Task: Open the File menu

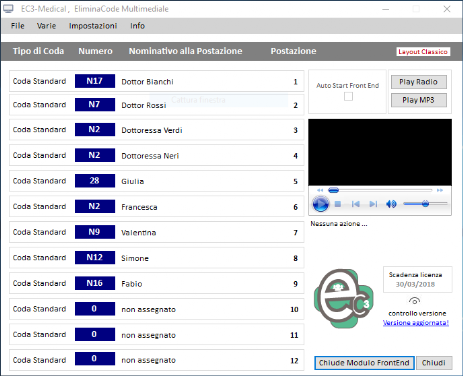Action: pyautogui.click(x=18, y=26)
